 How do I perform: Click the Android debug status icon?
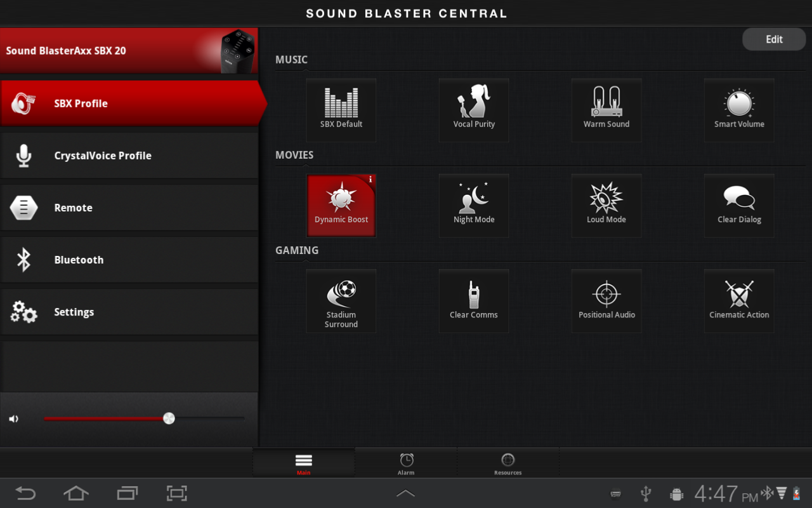(x=676, y=493)
